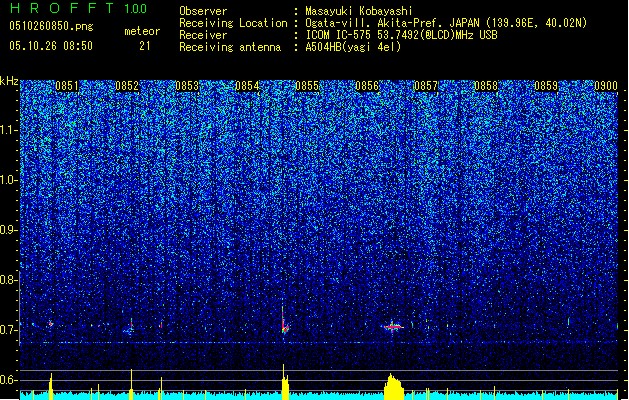Viewport: 629px width, 400px height.
Task: Click the 0855 time marker
Action: [307, 86]
